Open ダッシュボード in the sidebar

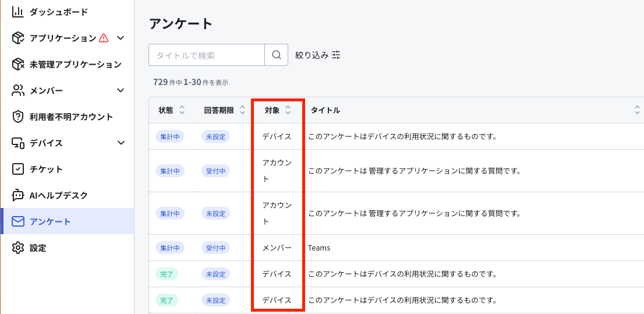click(x=59, y=12)
